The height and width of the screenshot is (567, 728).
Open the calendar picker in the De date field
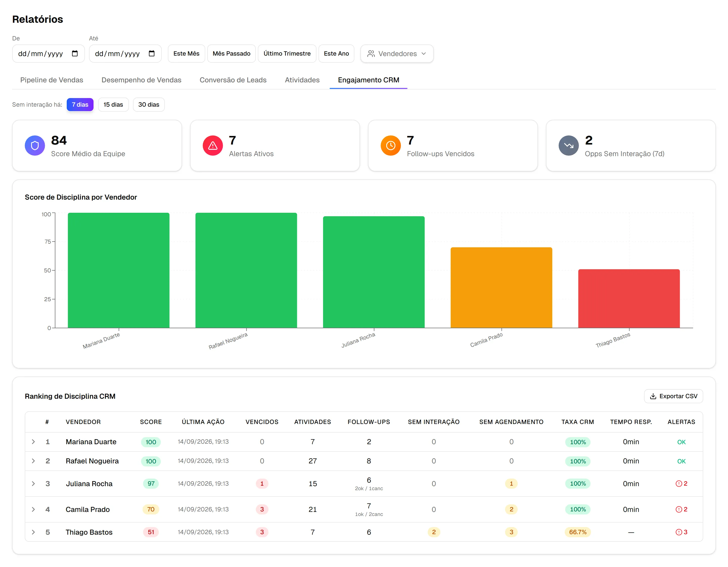tap(75, 54)
